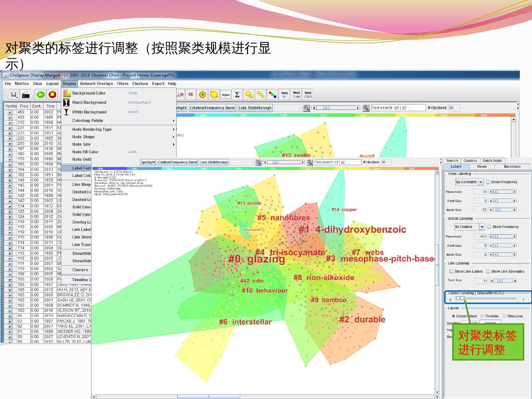
Task: Switch to the Burstness tab
Action: (512, 167)
